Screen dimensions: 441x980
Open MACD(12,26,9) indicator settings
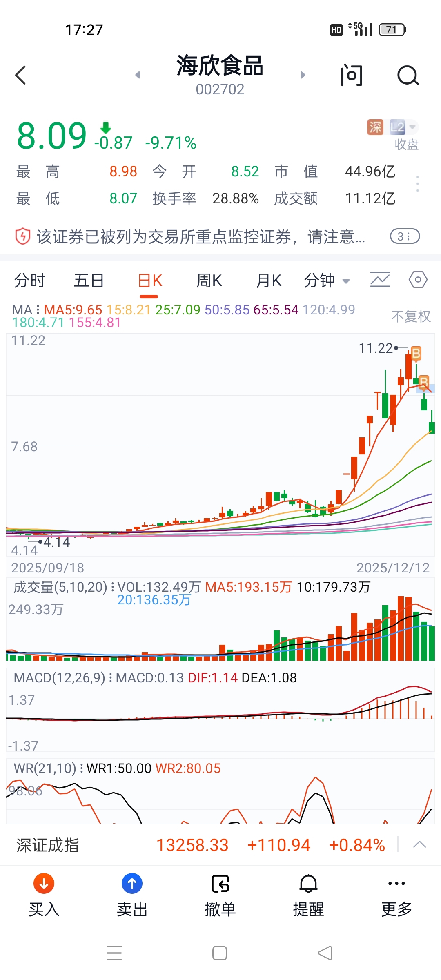(x=63, y=678)
